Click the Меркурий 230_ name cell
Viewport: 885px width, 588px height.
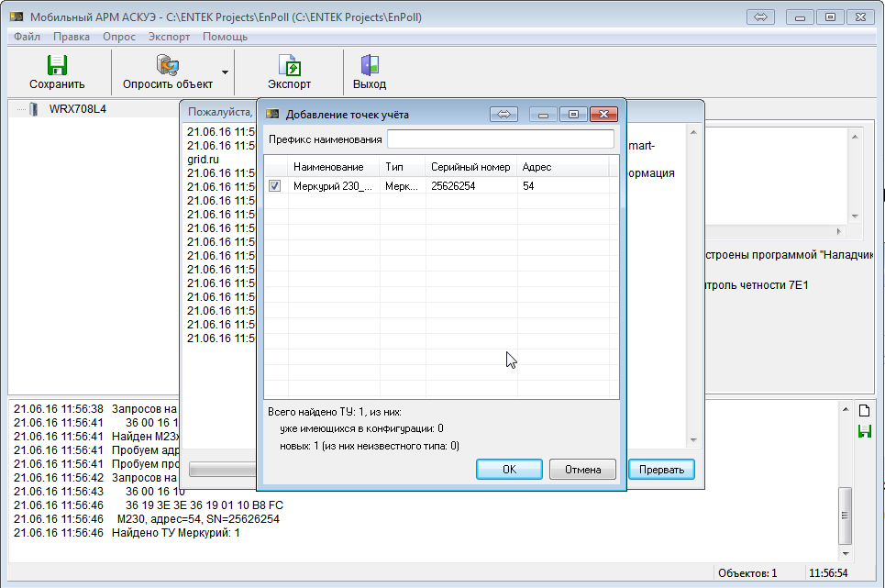333,186
